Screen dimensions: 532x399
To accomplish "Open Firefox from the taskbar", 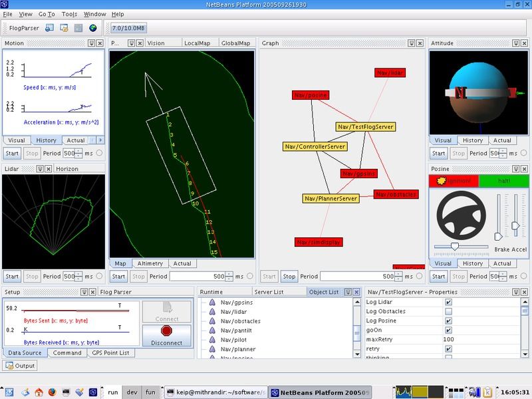I will coord(53,392).
